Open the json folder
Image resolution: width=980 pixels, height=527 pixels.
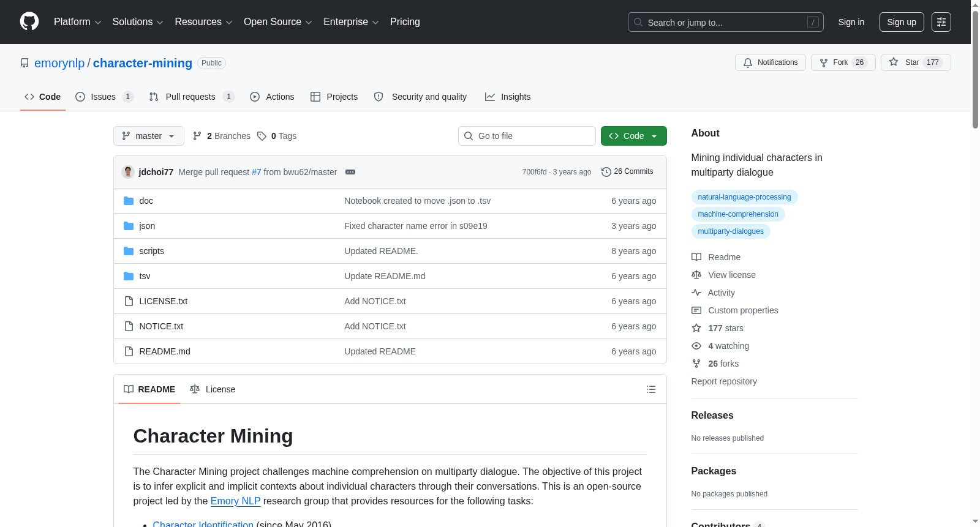(x=147, y=226)
